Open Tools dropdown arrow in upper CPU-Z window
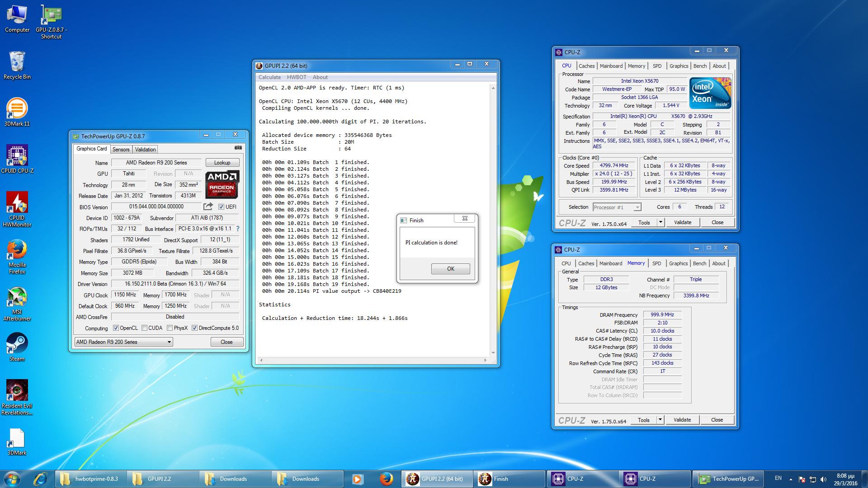 [x=660, y=222]
